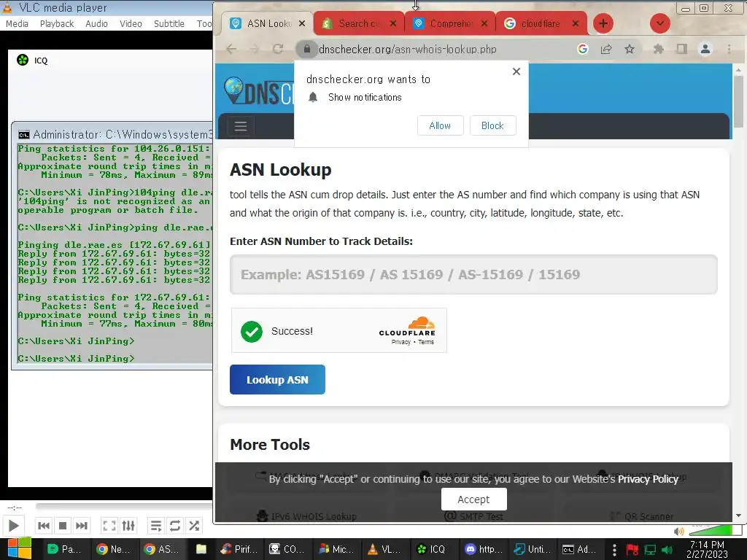Allow dnschecker.org notifications

440,125
